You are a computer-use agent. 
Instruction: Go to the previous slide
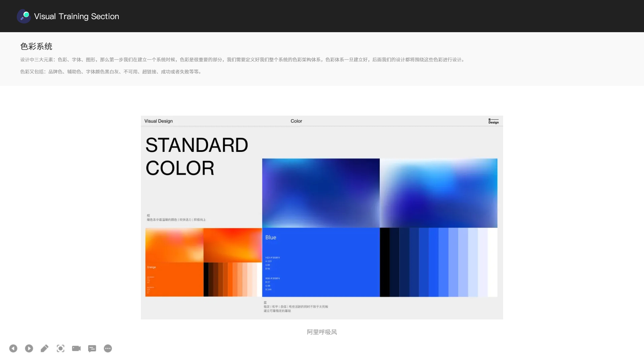pos(13,349)
